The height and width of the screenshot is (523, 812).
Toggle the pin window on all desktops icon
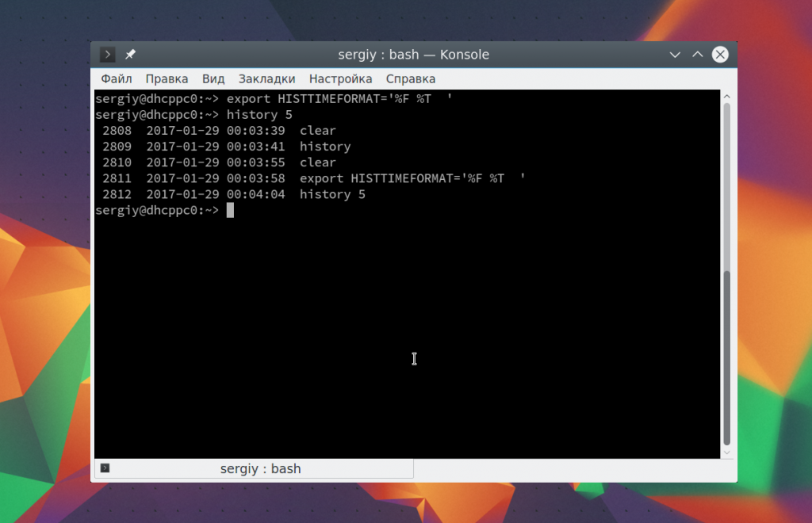(130, 55)
